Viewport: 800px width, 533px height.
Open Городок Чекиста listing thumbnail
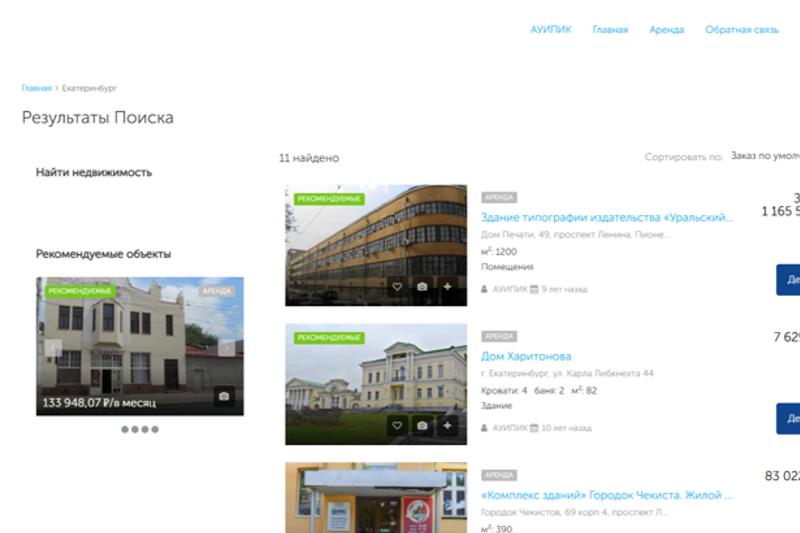pyautogui.click(x=375, y=498)
